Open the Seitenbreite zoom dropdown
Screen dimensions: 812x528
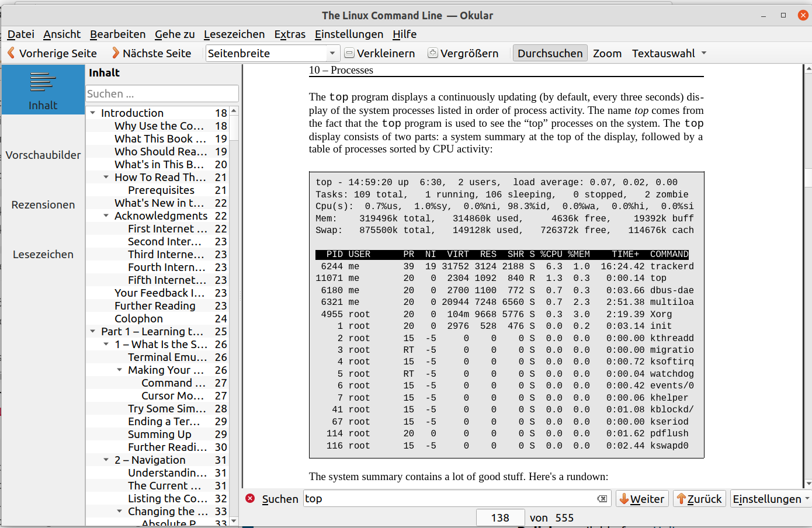tap(332, 53)
